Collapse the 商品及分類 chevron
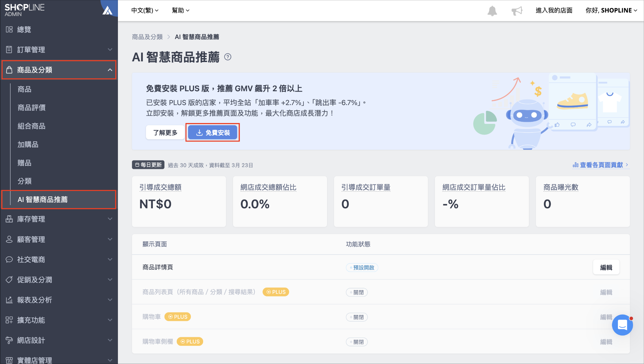This screenshot has width=644, height=364. coord(110,70)
